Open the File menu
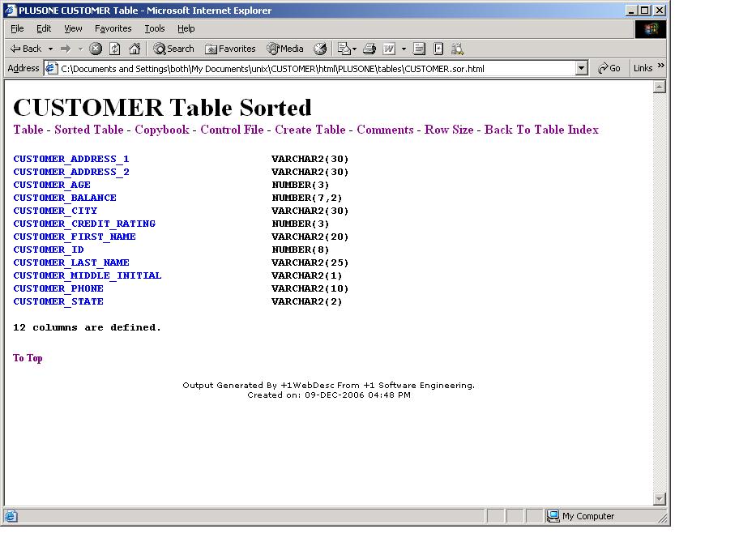756x559 pixels. [x=17, y=28]
